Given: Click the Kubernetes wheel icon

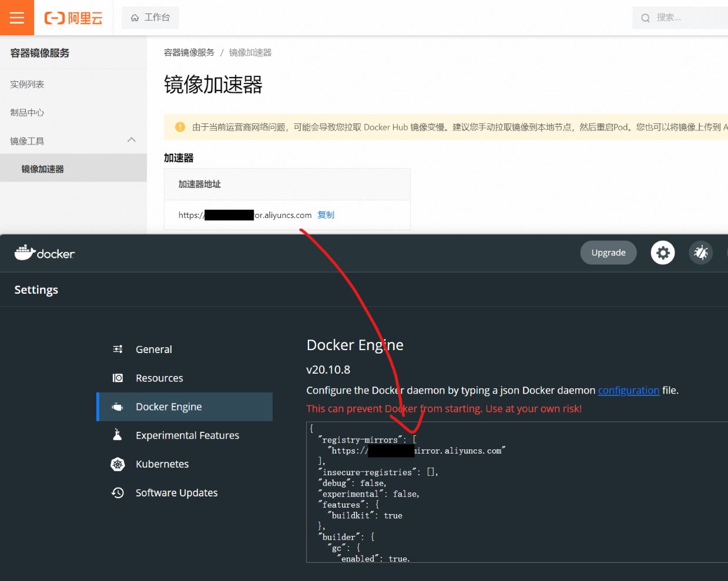Looking at the screenshot, I should (x=118, y=464).
